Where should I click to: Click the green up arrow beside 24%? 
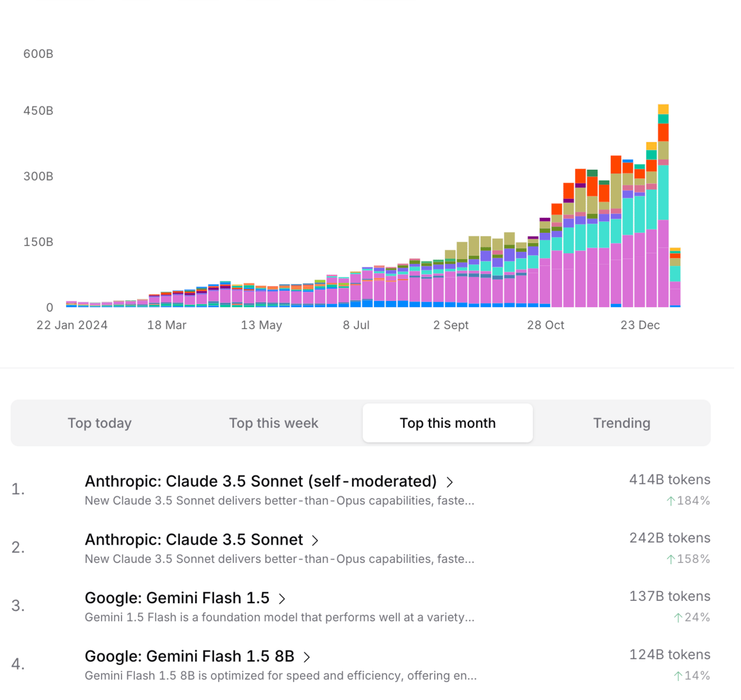678,617
